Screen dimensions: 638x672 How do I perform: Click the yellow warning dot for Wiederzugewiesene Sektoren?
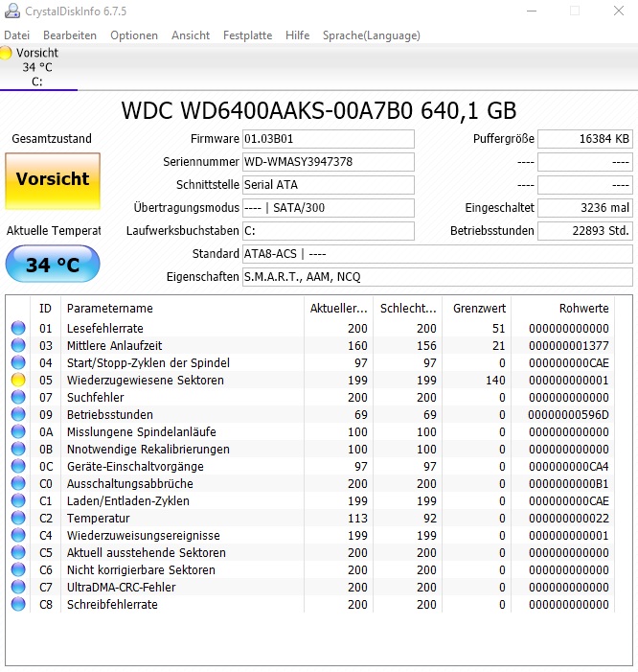tap(18, 381)
